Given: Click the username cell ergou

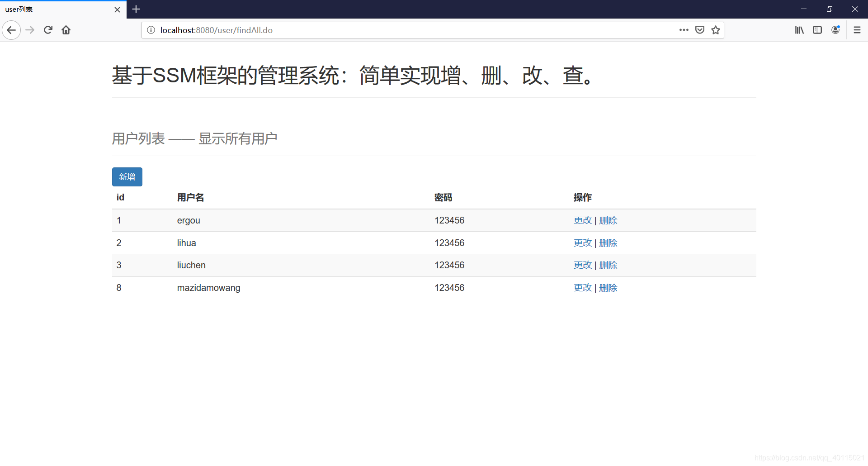Looking at the screenshot, I should click(x=189, y=221).
